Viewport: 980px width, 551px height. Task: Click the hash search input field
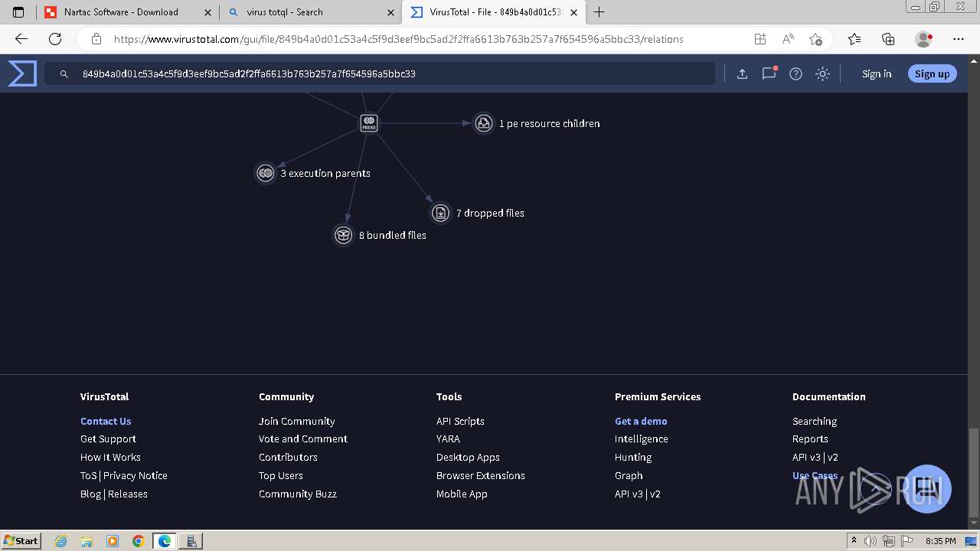380,73
